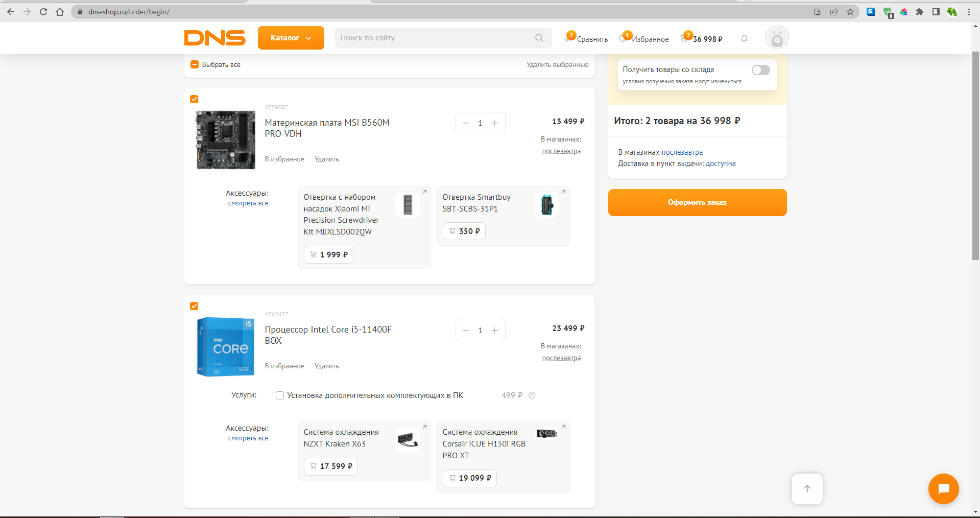Open the green shield ad blocker extension
Viewport: 980px width, 518px height.
tap(888, 12)
